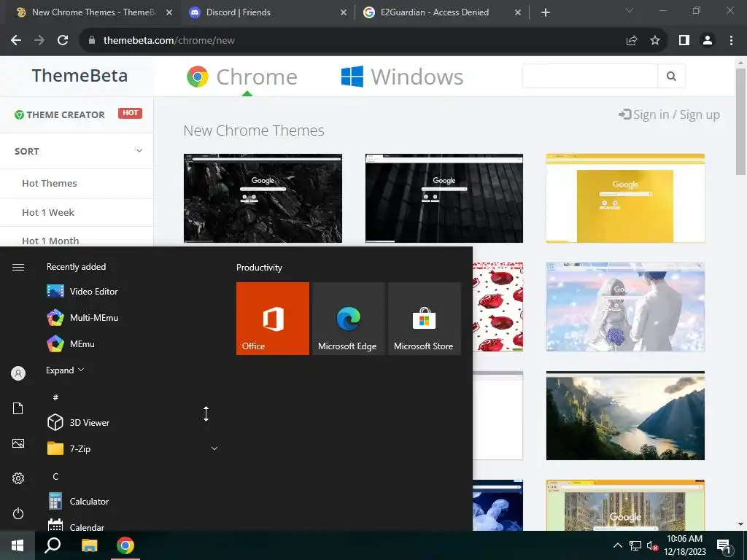747x560 pixels.
Task: Click Sign in / Sign up link
Action: pyautogui.click(x=670, y=114)
